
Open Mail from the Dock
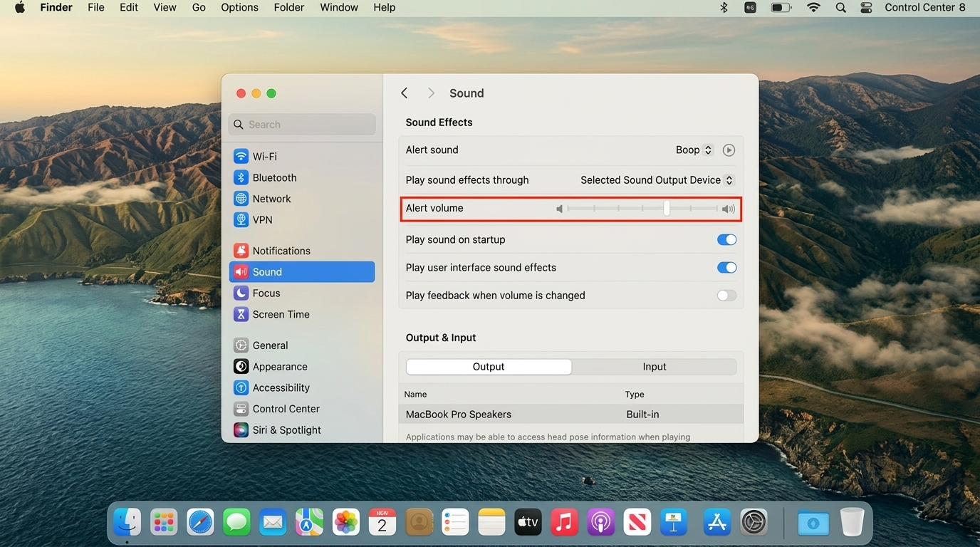point(273,522)
